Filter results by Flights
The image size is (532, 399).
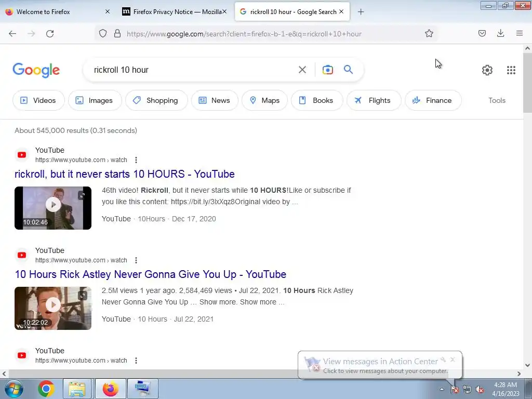(374, 100)
